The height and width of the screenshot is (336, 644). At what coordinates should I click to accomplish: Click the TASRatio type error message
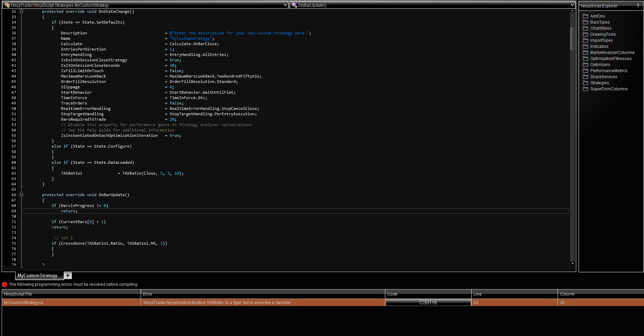pyautogui.click(x=217, y=303)
